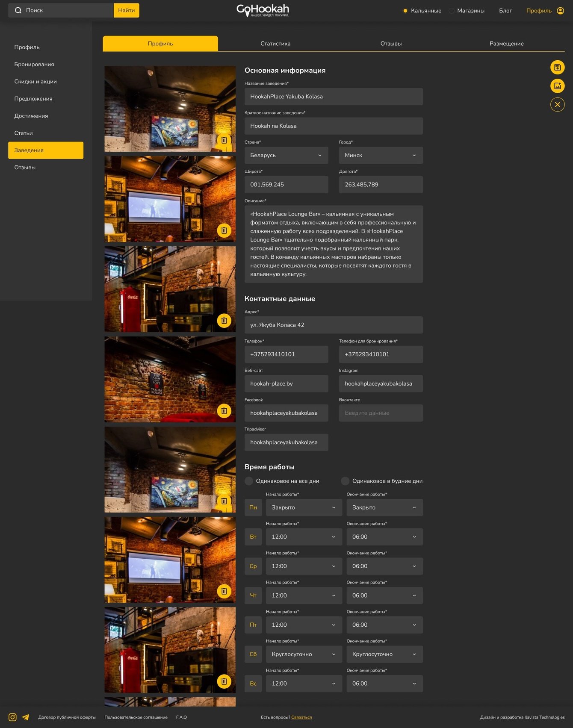The height and width of the screenshot is (728, 573).
Task: Click the save floppy disk icon
Action: (557, 67)
